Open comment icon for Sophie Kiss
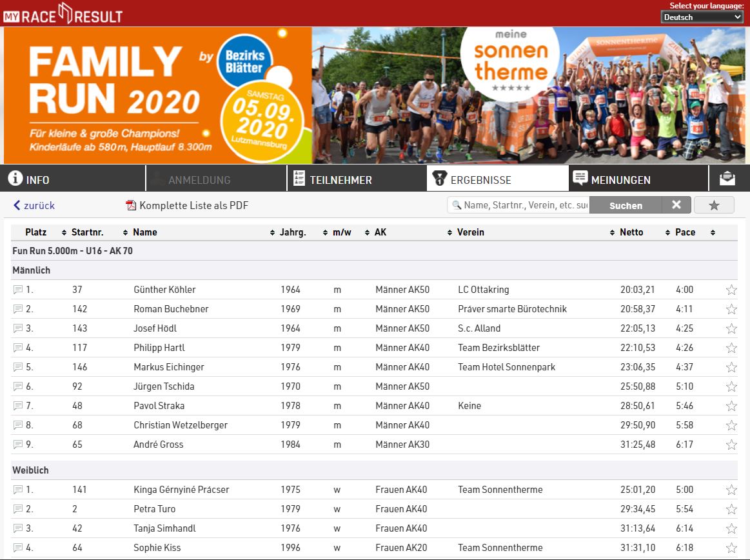The width and height of the screenshot is (750, 560). tap(17, 548)
